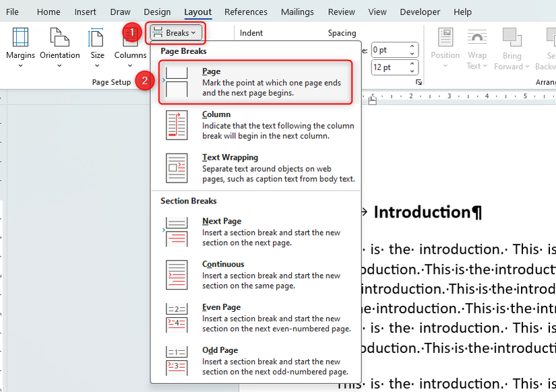Image resolution: width=556 pixels, height=392 pixels.
Task: Choose the Continuous section break
Action: tap(255, 274)
